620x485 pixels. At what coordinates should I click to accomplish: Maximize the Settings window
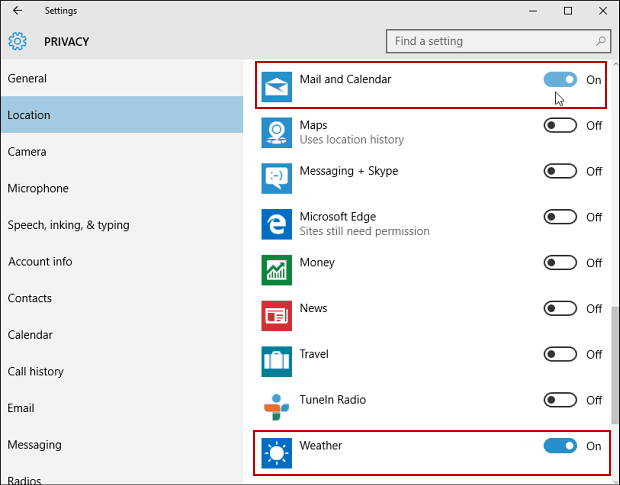[568, 11]
